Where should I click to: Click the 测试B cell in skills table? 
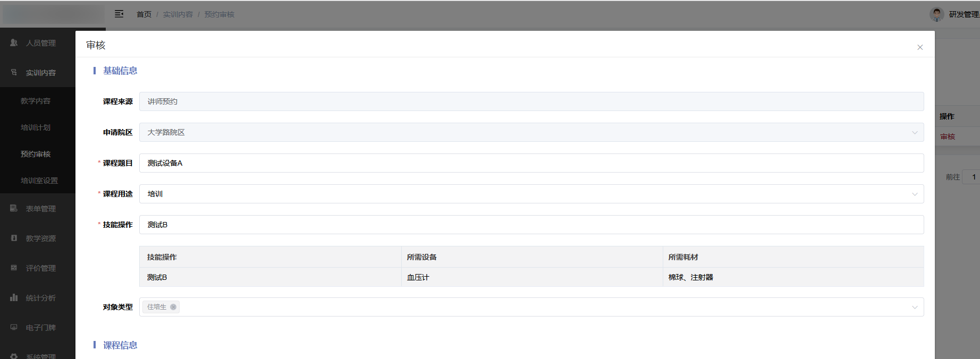pos(271,277)
